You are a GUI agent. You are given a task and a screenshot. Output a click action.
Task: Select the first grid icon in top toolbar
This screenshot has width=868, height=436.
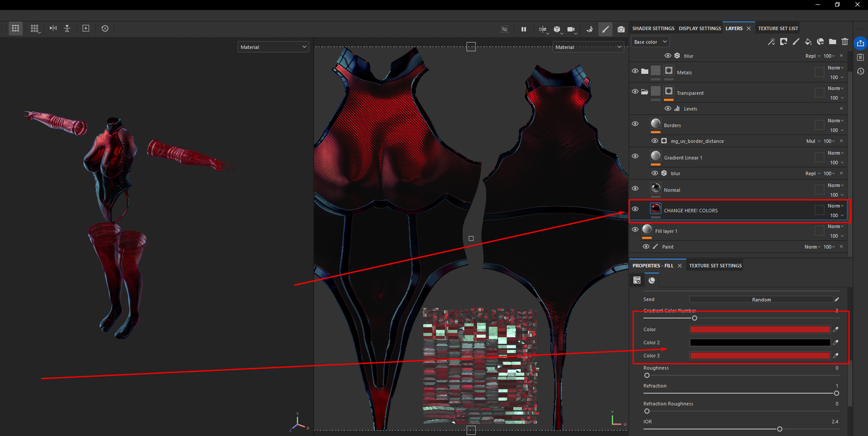[x=16, y=28]
